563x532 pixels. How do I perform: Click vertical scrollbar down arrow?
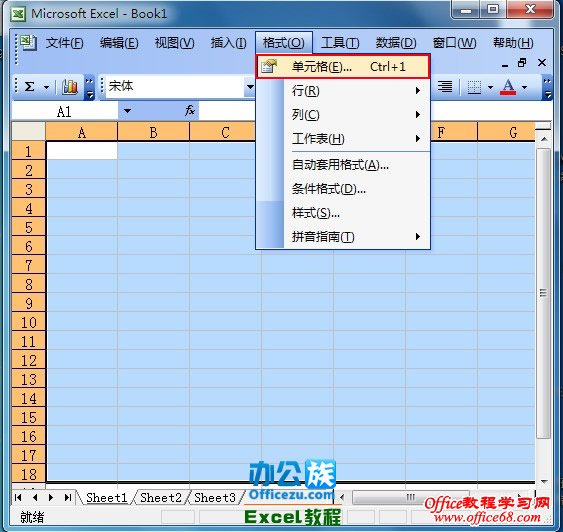[x=544, y=481]
